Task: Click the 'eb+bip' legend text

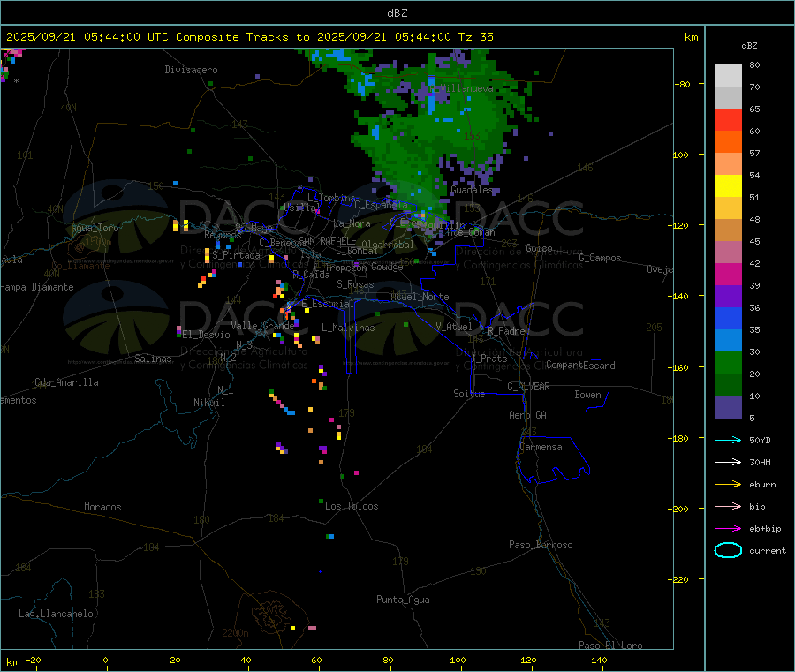Action: point(765,529)
